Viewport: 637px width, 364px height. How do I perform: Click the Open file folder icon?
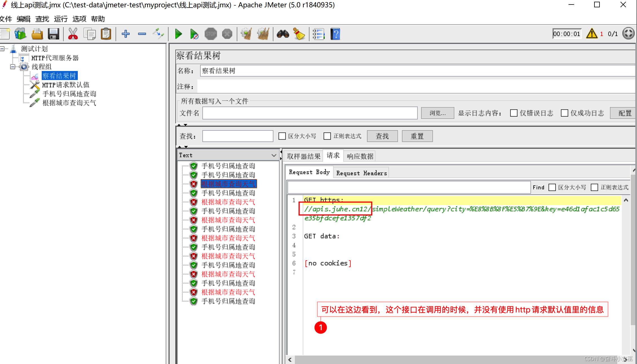37,34
